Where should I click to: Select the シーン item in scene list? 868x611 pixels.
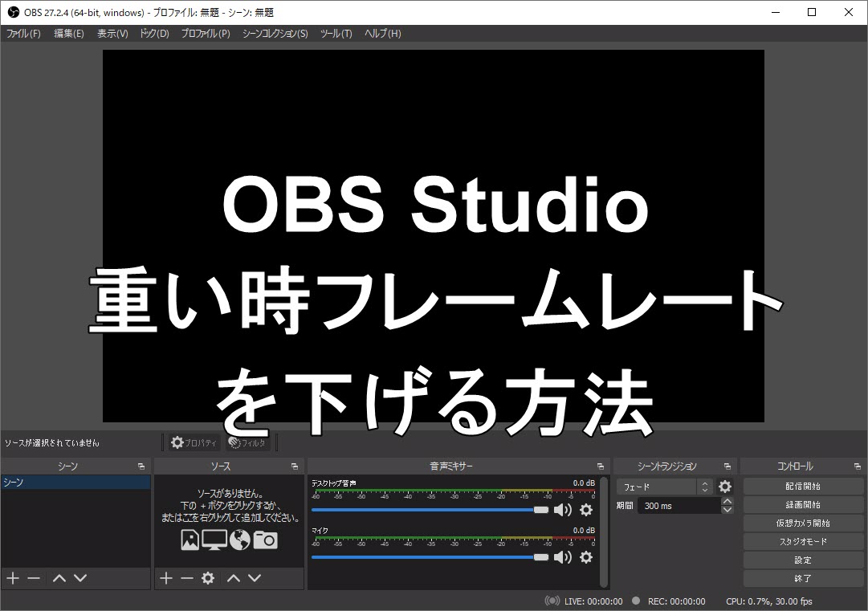pyautogui.click(x=75, y=483)
